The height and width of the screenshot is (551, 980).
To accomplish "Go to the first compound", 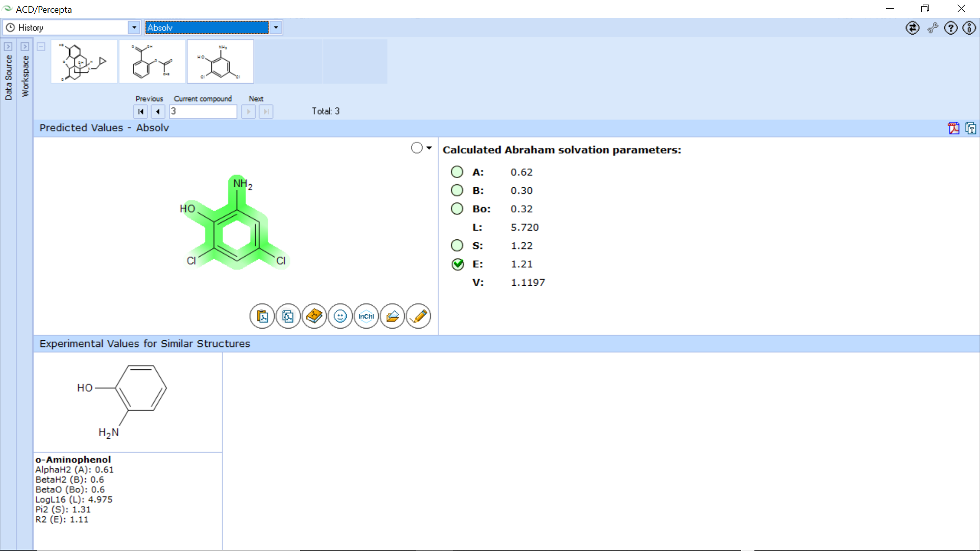I will (140, 111).
